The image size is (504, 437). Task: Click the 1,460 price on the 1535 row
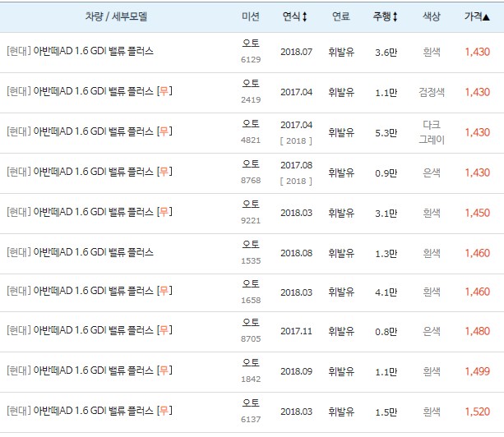point(478,253)
